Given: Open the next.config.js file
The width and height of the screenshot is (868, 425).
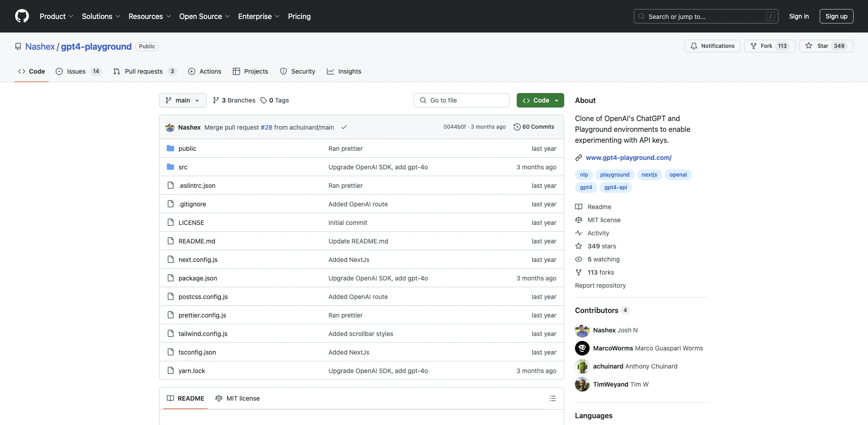Looking at the screenshot, I should click(x=198, y=260).
